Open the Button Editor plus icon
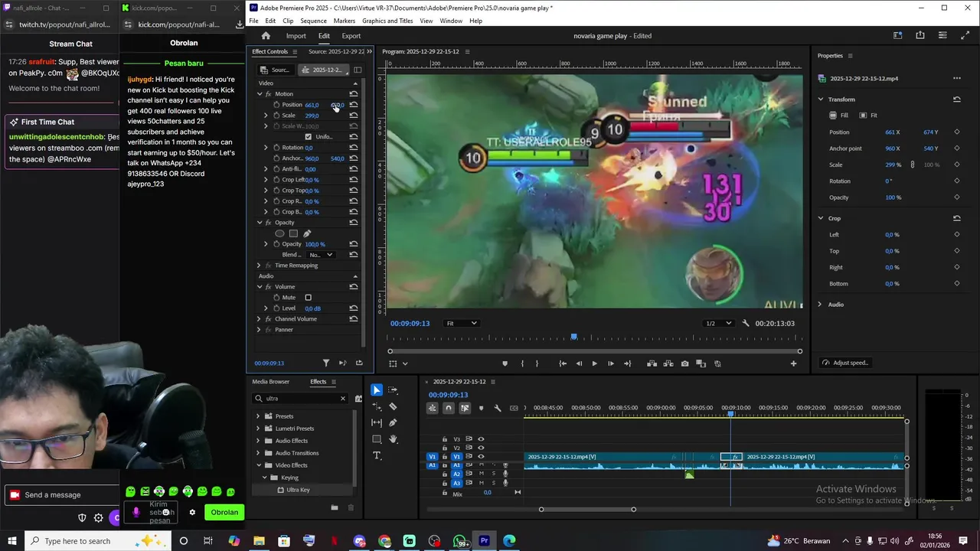 793,364
